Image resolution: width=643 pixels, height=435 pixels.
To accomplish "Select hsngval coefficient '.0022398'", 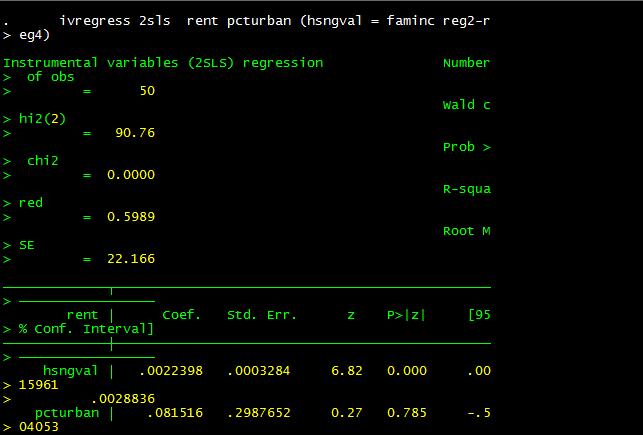I will click(171, 371).
